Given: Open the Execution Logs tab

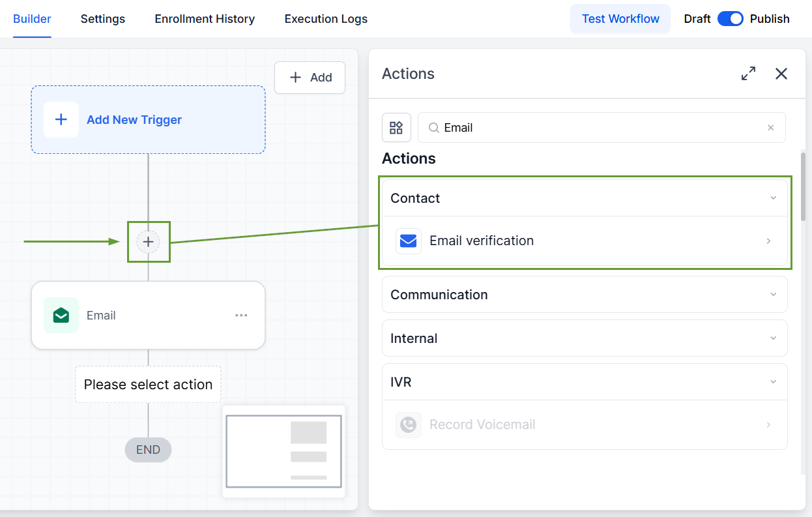Looking at the screenshot, I should tap(326, 19).
